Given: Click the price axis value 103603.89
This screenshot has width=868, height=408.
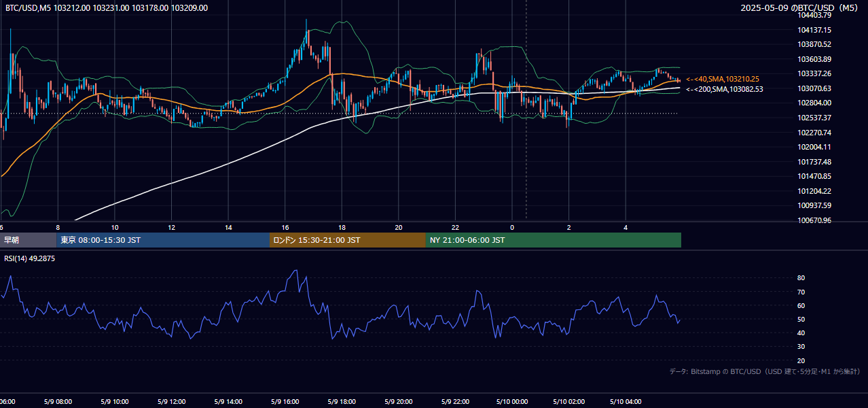Looking at the screenshot, I should point(816,59).
